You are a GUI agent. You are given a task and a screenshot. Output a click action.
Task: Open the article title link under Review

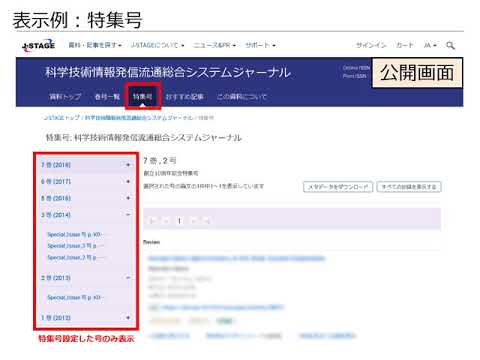(237, 258)
